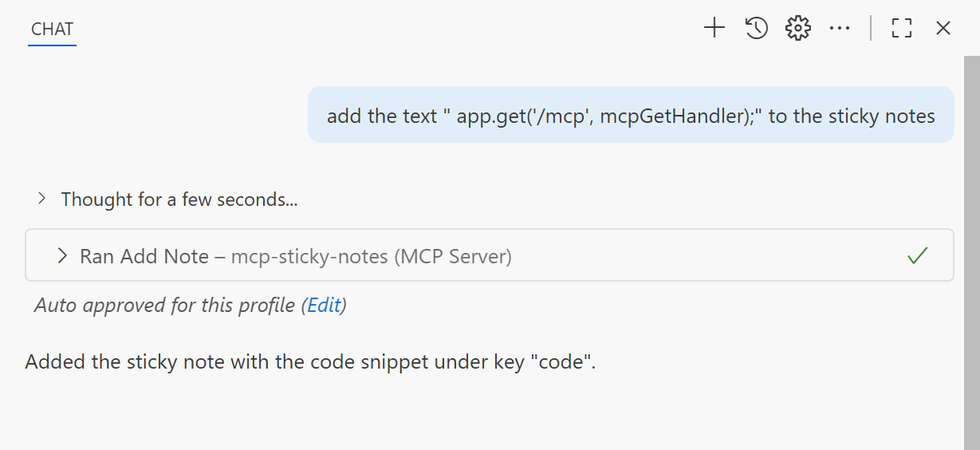980x450 pixels.
Task: Click the green checkmark on Add Note
Action: 918,256
